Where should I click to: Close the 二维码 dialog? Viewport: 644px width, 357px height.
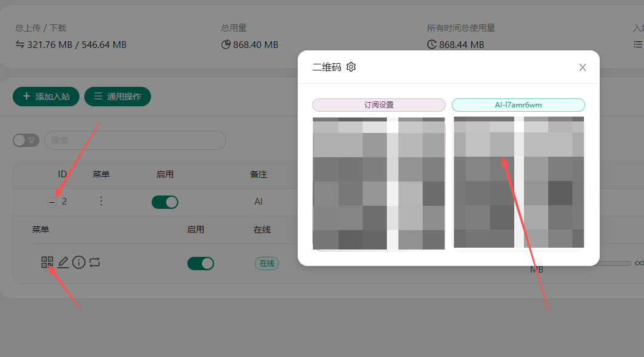coord(582,67)
